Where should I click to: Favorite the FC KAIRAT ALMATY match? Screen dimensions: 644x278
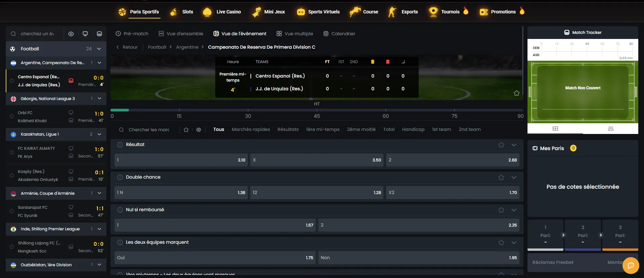click(12, 152)
